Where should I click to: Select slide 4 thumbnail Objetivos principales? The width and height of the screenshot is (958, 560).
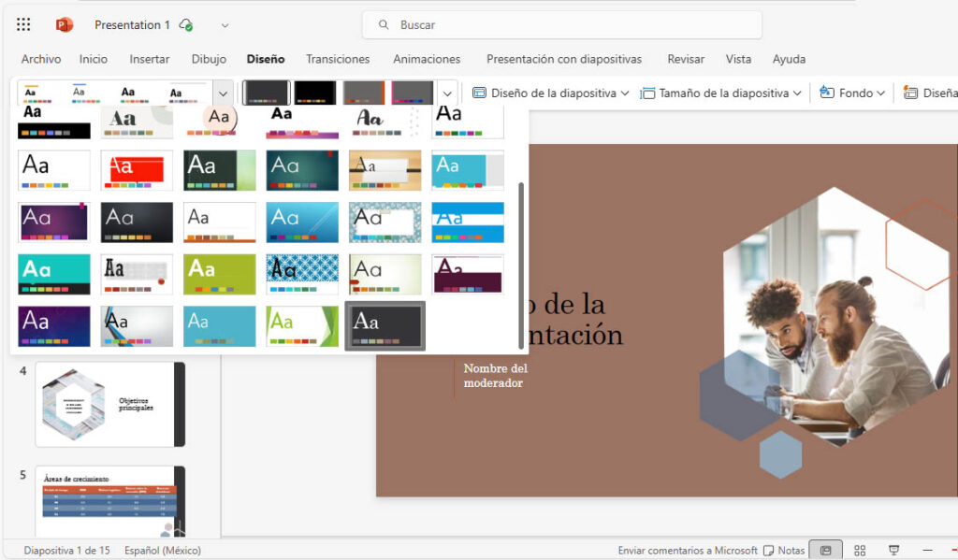coord(109,404)
